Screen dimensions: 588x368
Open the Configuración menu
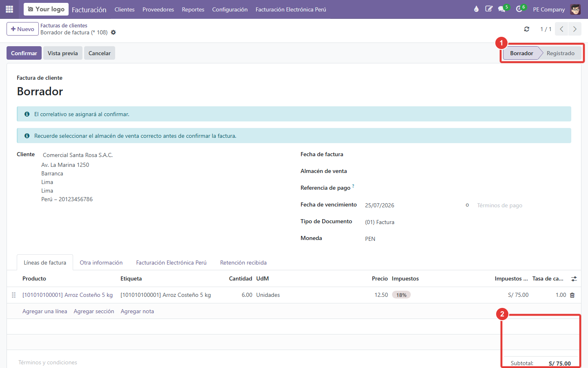(x=230, y=9)
